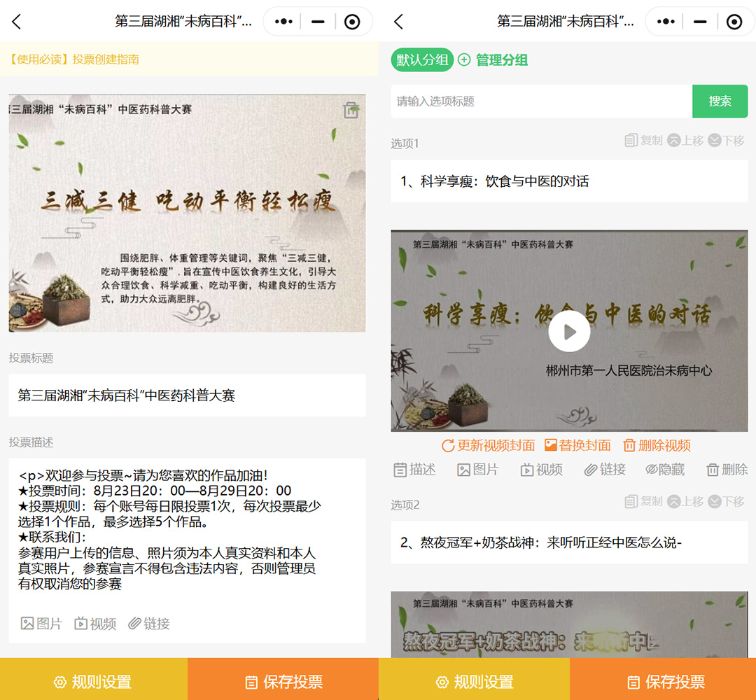Open 管理分组 to manage groups
This screenshot has height=700, width=756.
pos(493,60)
